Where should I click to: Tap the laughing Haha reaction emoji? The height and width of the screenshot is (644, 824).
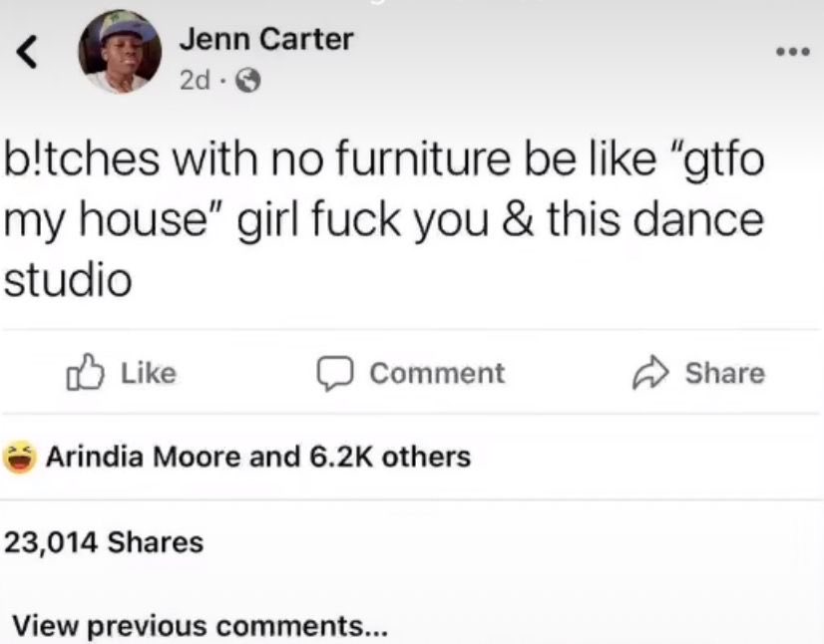[x=20, y=457]
